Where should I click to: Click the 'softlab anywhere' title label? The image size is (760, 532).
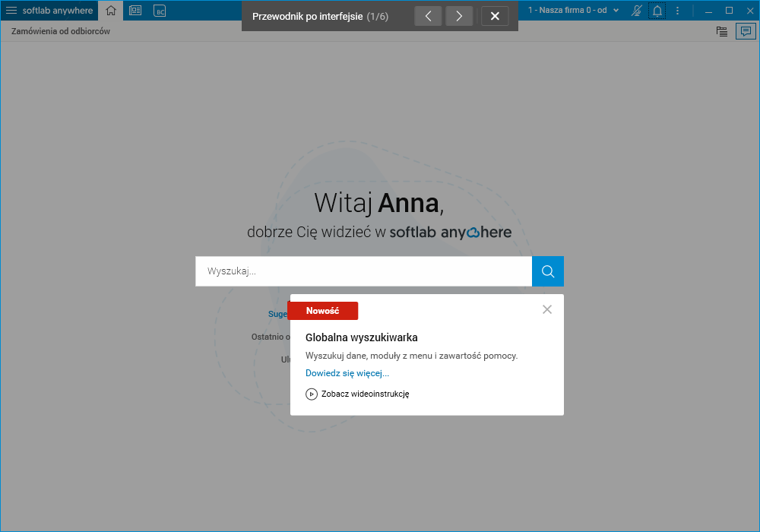point(58,11)
